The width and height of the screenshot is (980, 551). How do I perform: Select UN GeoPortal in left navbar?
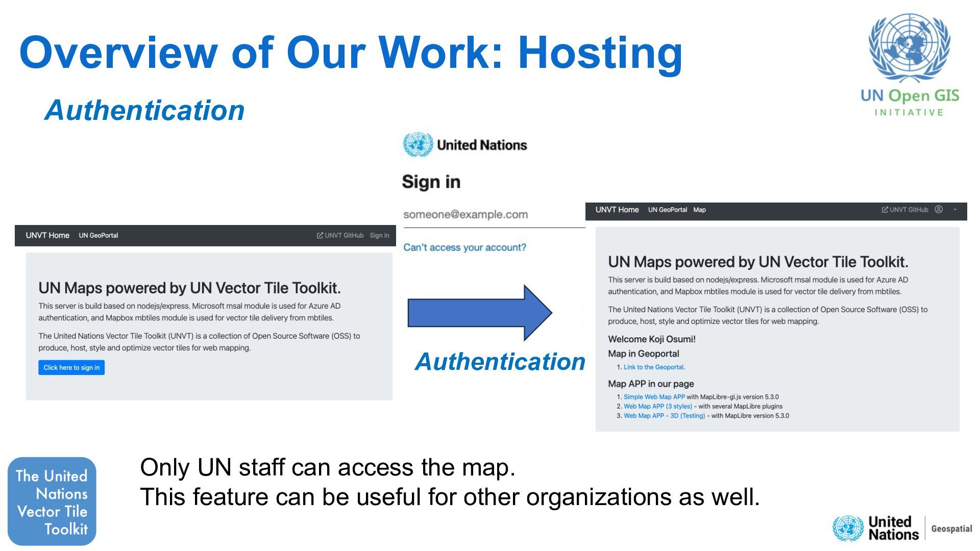pyautogui.click(x=99, y=235)
